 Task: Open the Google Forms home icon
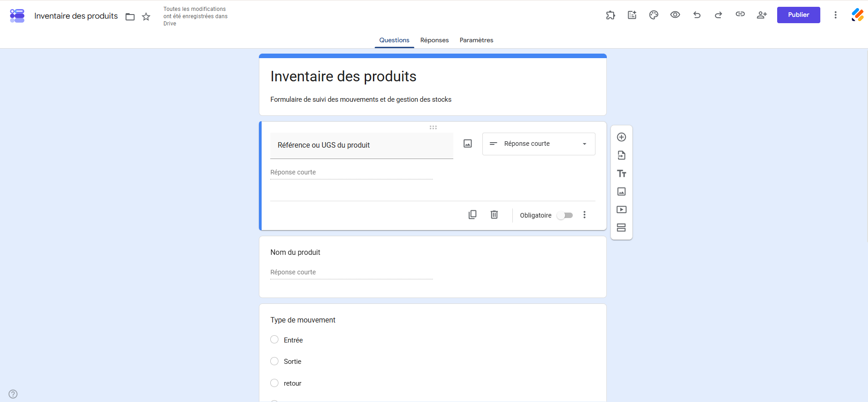(x=17, y=15)
